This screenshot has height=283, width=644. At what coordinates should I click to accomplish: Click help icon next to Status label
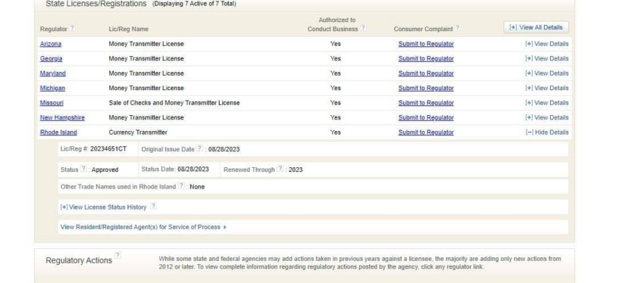(x=83, y=169)
